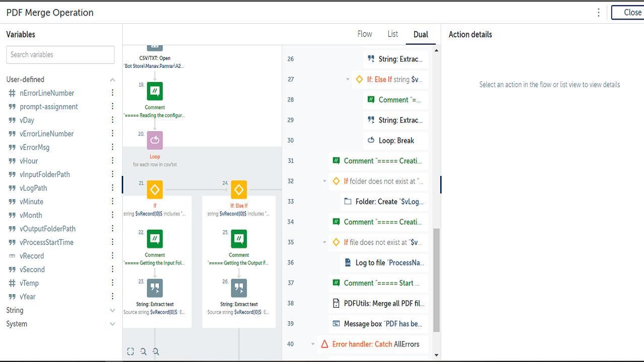Click the zoom out magnifier icon

pyautogui.click(x=143, y=352)
